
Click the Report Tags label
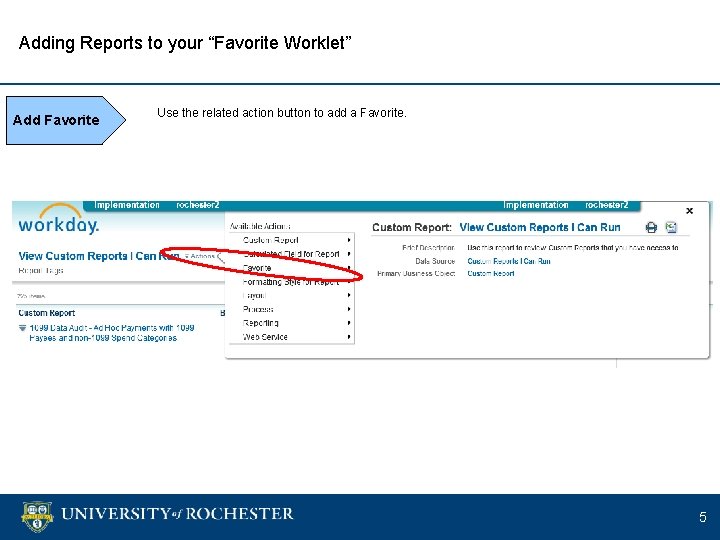40,270
